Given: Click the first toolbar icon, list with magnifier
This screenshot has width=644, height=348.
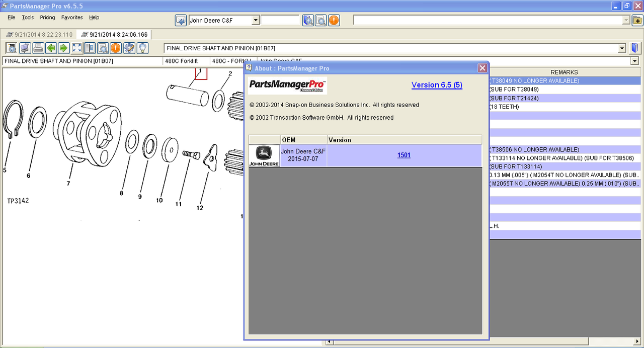Looking at the screenshot, I should click(12, 48).
